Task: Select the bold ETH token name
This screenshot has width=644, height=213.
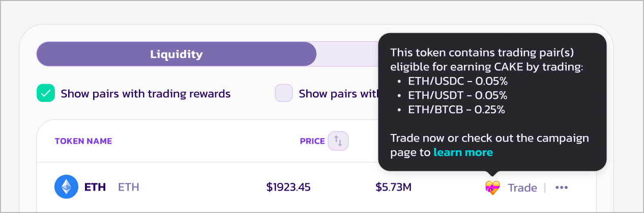Action: 95,187
